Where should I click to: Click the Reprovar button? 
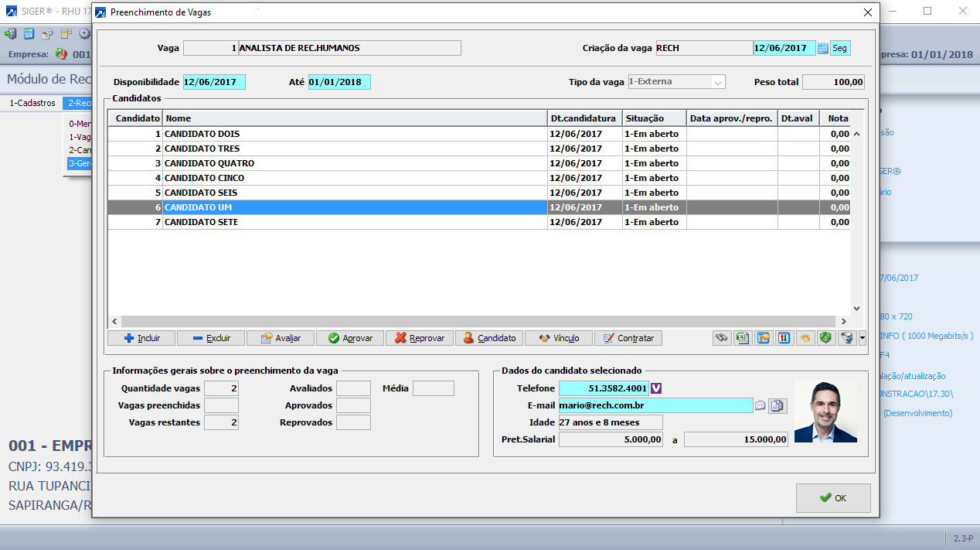420,338
